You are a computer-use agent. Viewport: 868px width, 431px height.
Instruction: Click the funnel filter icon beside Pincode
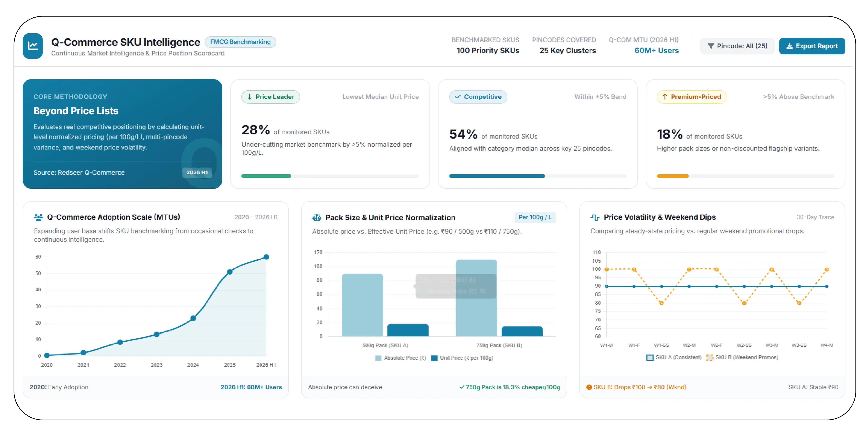(x=711, y=46)
